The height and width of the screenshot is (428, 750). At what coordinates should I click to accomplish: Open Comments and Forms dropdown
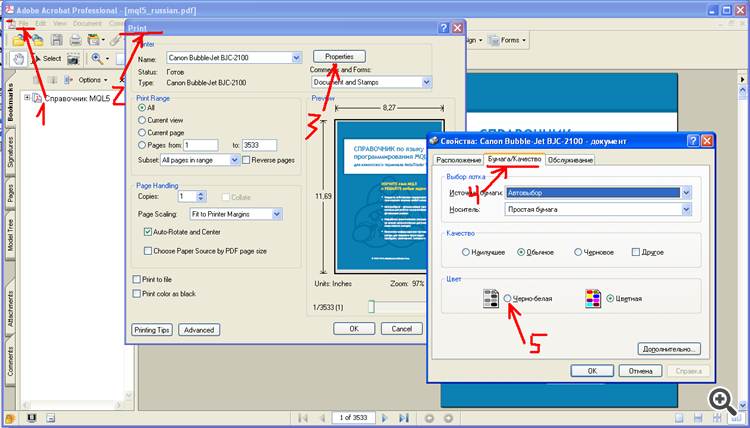427,82
